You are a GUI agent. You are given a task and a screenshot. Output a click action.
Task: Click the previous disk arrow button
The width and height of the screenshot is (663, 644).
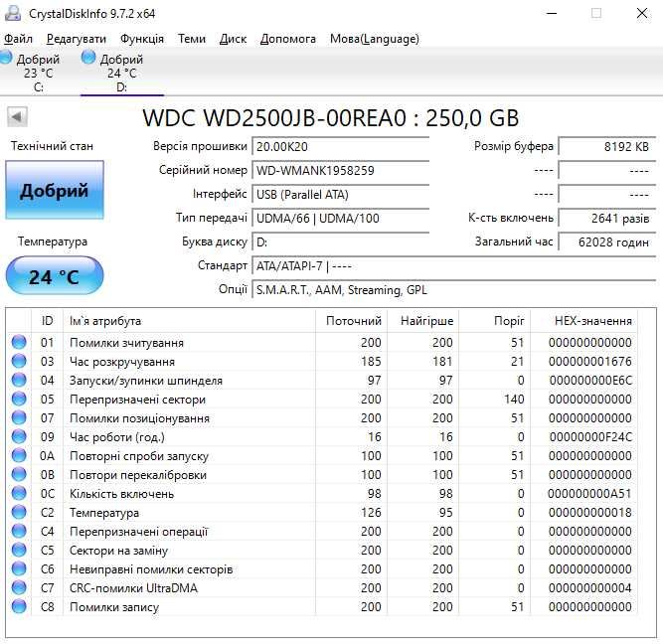click(17, 116)
